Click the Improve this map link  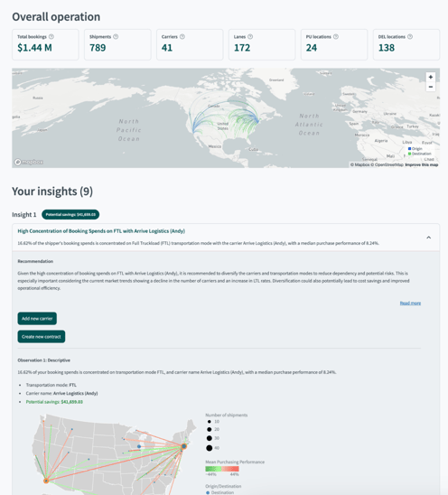[422, 164]
